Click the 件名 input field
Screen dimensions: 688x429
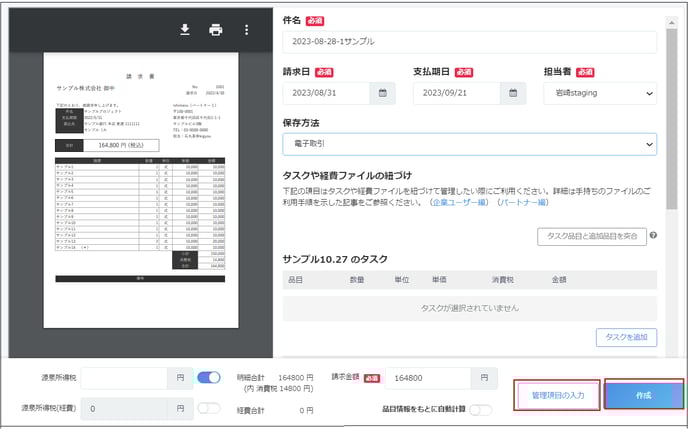pyautogui.click(x=469, y=42)
